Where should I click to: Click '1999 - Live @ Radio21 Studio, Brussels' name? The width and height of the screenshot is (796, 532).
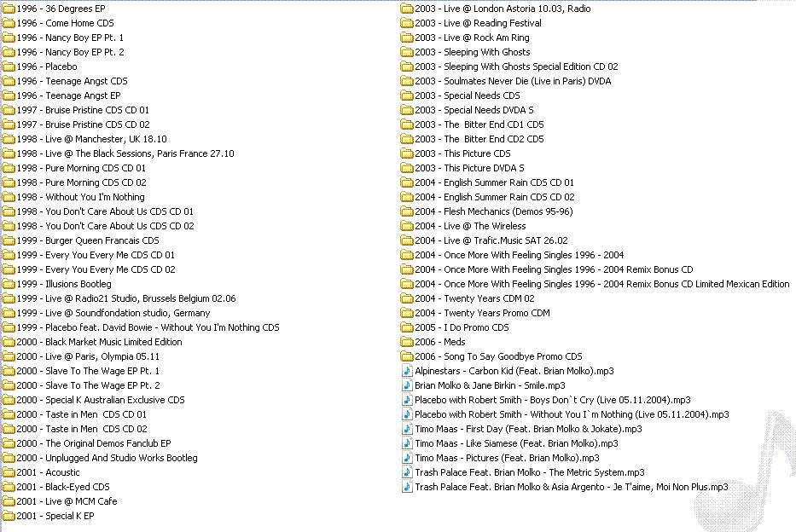tap(126, 298)
